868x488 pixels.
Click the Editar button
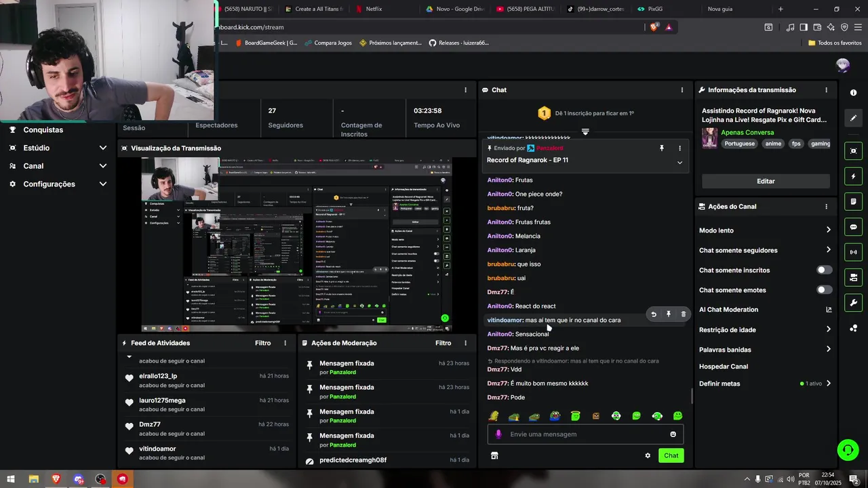[766, 181]
